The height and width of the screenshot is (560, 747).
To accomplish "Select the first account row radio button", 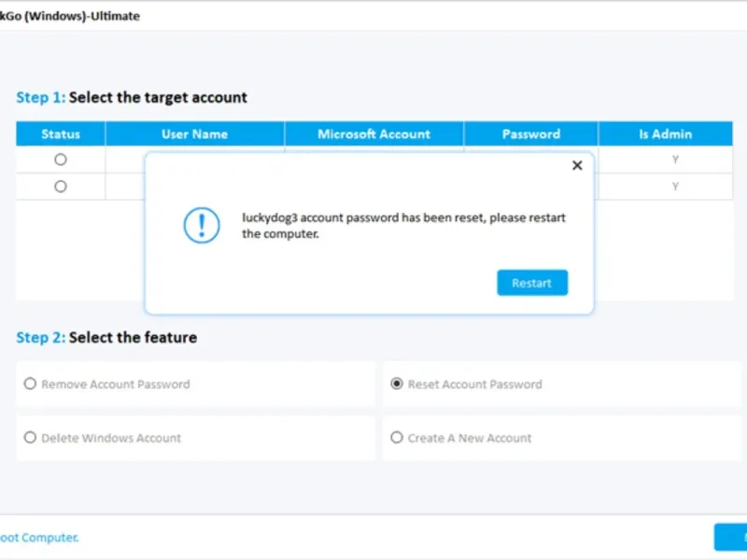I will 61,160.
